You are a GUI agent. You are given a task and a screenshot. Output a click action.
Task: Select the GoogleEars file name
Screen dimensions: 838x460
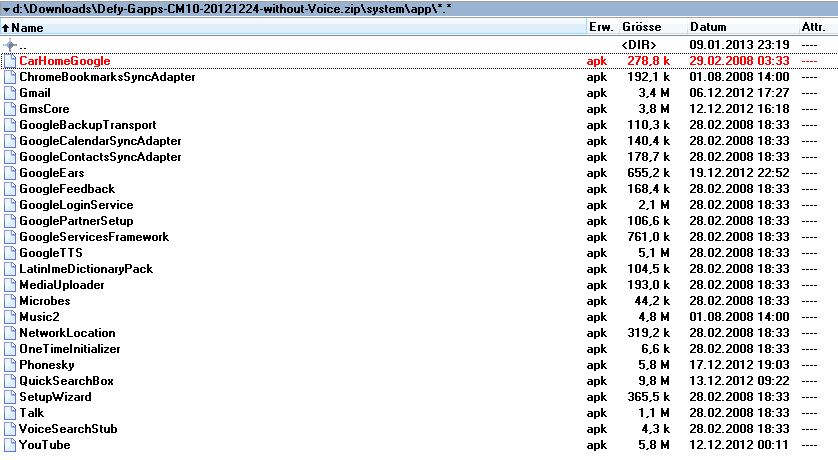52,173
